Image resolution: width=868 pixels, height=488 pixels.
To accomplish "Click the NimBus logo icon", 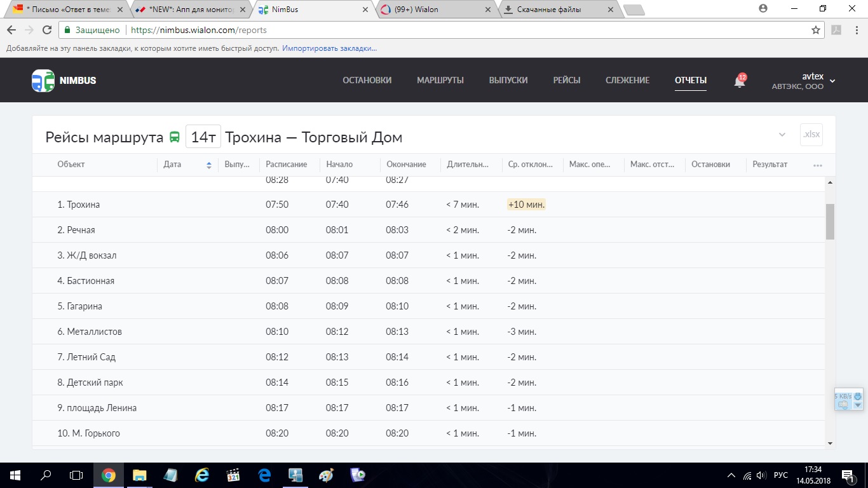I will point(43,81).
